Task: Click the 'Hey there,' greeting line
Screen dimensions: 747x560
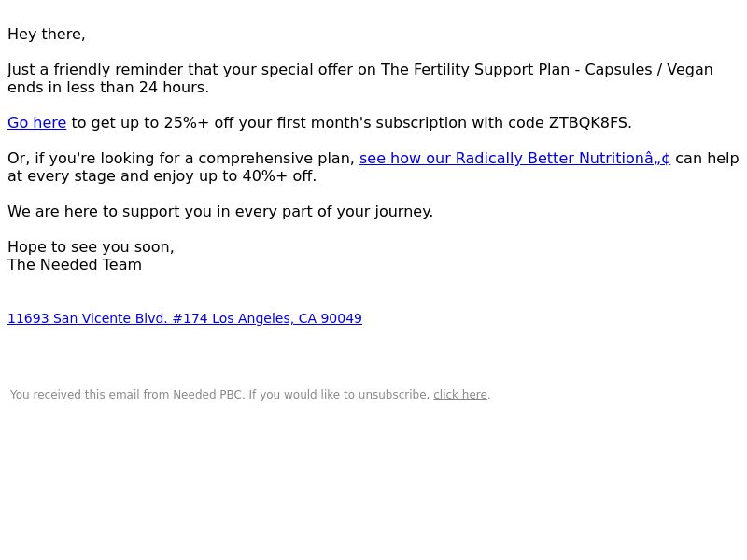Action: pyautogui.click(x=47, y=35)
